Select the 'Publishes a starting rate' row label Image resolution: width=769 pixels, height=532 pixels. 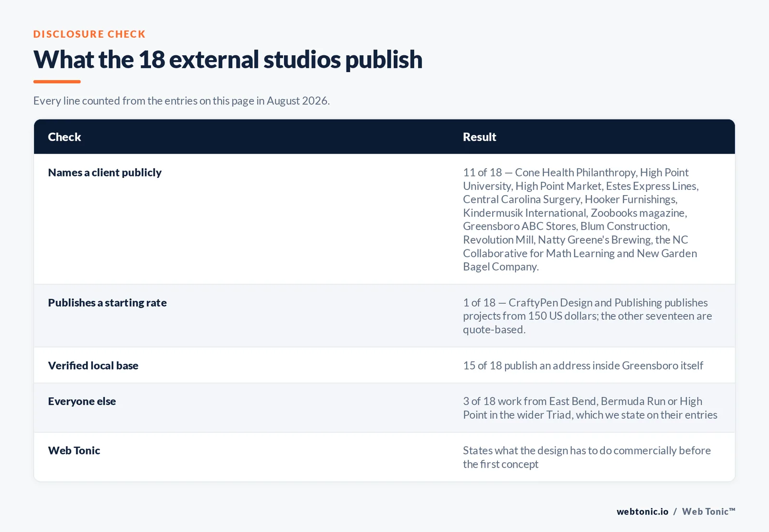(107, 303)
